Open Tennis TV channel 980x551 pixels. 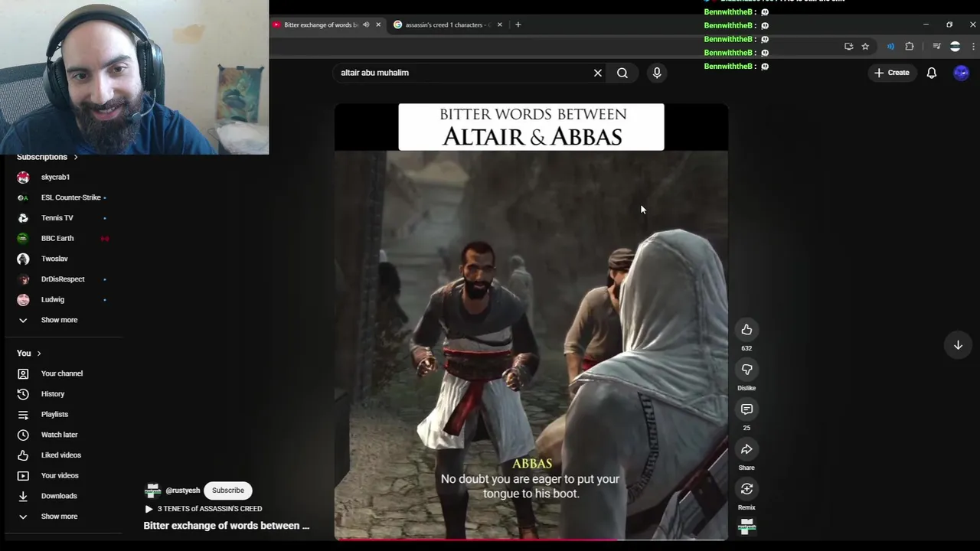pyautogui.click(x=63, y=218)
